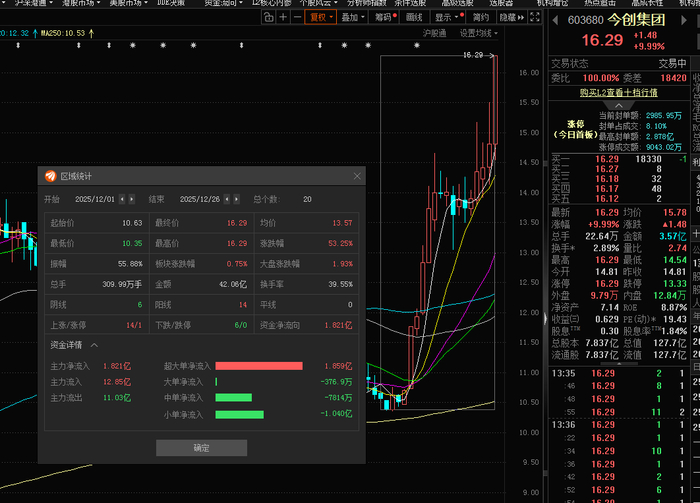Screen dimensions: 700x503
Task: Open the 显示 dropdown
Action: pos(448,17)
